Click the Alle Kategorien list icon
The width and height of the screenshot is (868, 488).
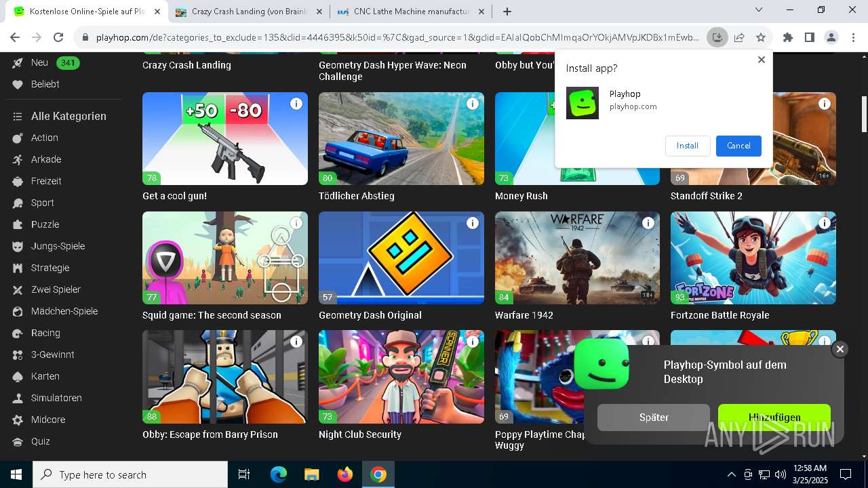(18, 117)
